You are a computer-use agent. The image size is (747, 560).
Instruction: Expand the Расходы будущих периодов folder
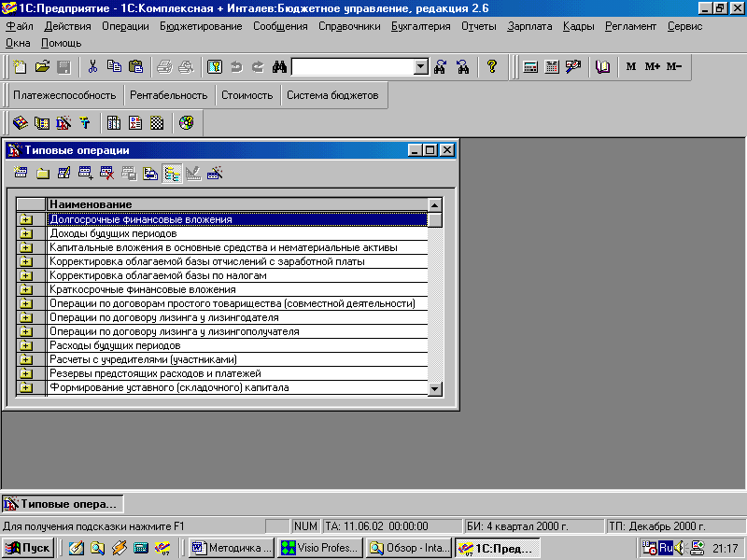26,345
